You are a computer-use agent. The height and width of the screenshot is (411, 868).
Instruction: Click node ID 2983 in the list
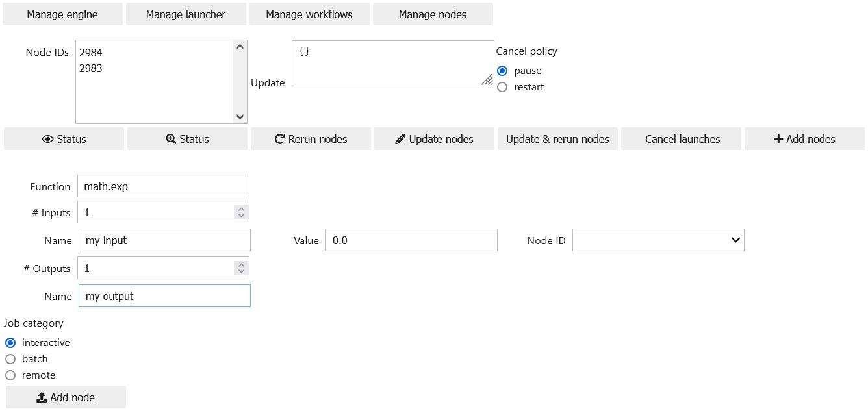(x=91, y=68)
